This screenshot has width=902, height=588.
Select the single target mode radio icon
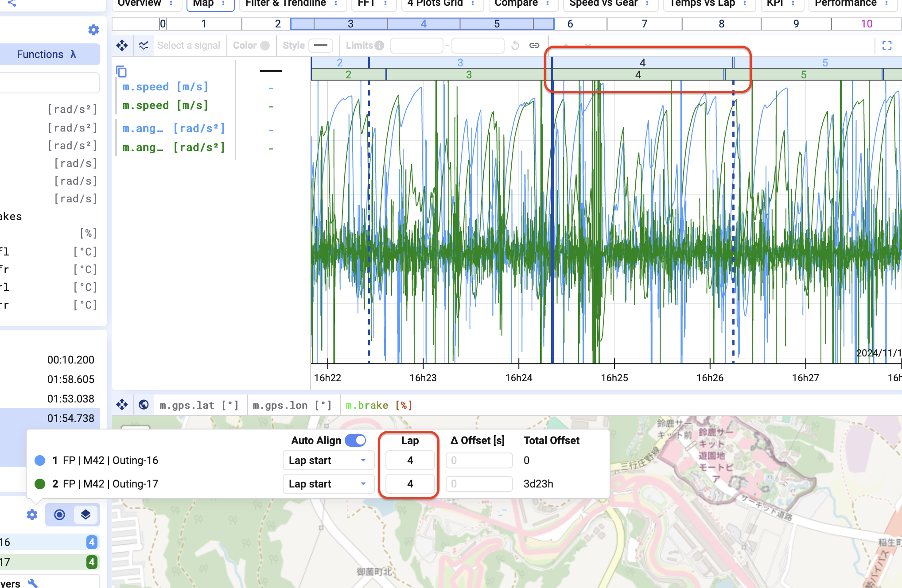(59, 514)
